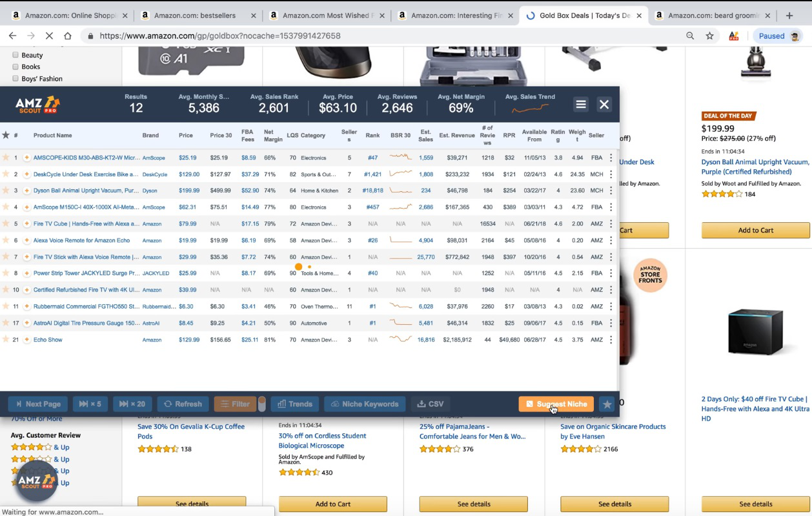Click the Next Page button
The width and height of the screenshot is (812, 516).
(39, 404)
